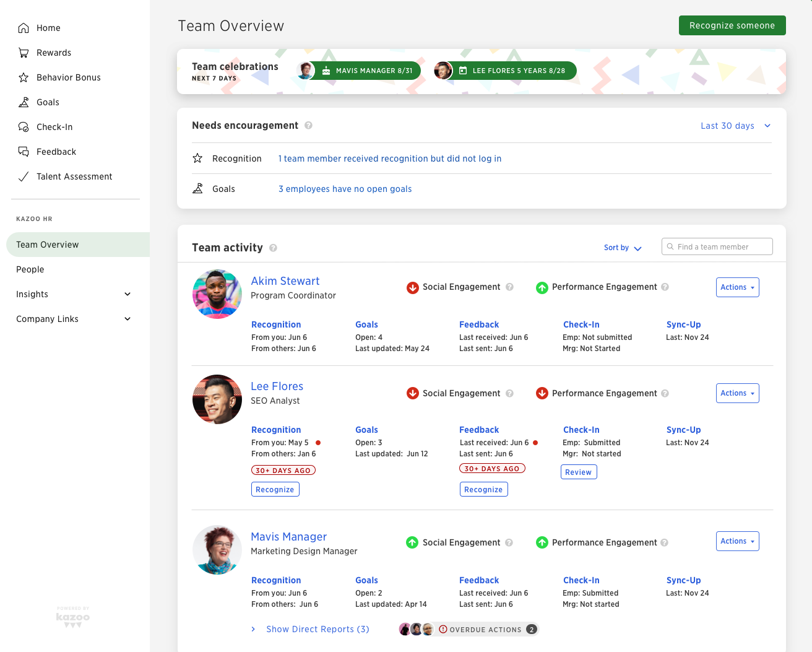Click the Home house icon in sidebar
Image resolution: width=812 pixels, height=652 pixels.
(x=24, y=28)
